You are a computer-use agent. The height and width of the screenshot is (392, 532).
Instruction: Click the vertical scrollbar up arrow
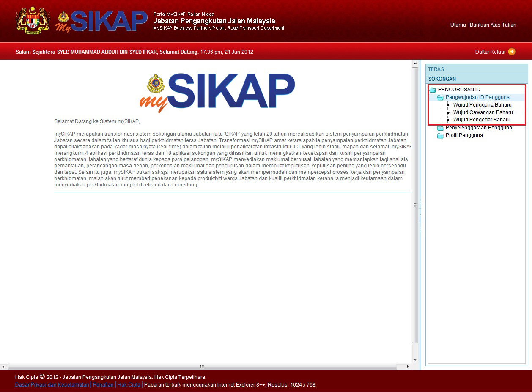(415, 63)
